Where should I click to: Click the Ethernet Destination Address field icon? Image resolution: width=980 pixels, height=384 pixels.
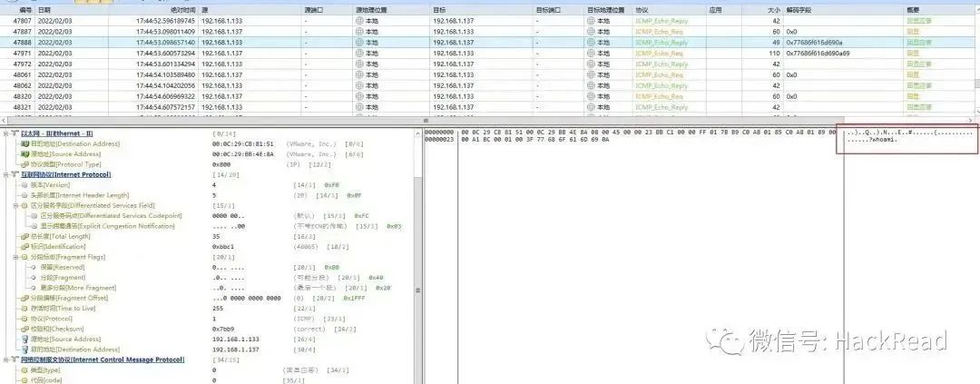tap(25, 143)
